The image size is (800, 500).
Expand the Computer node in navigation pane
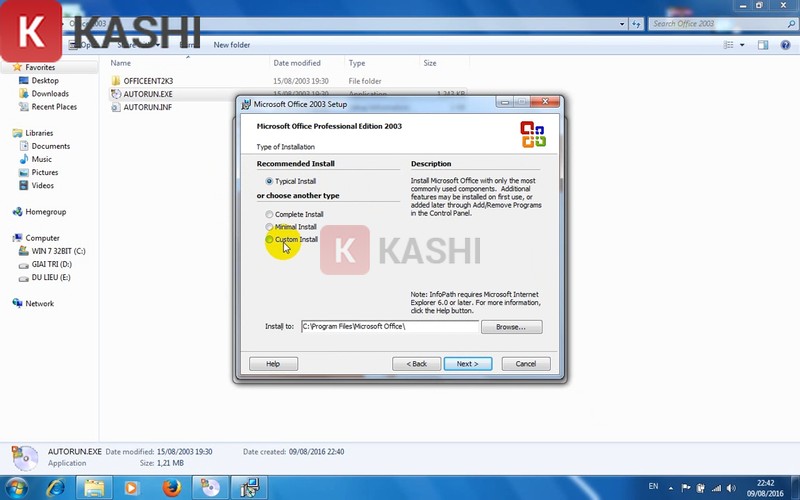8,238
